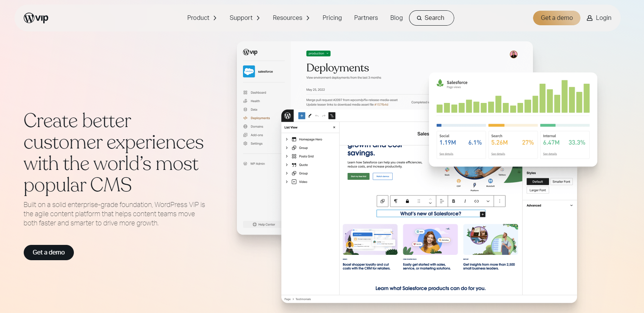
Task: Click the six-dot drag handle icon
Action: 419,201
